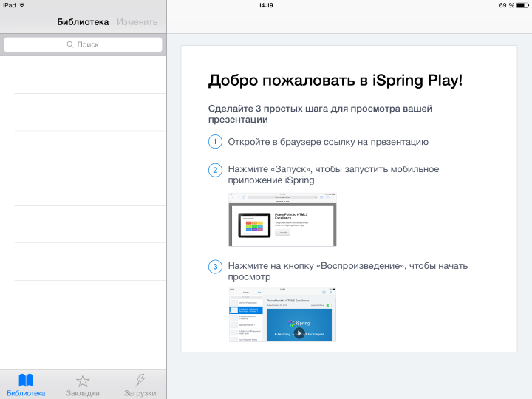Open the browser Launch screenshot thumbnail
Image resolution: width=532 pixels, height=399 pixels.
(x=282, y=219)
